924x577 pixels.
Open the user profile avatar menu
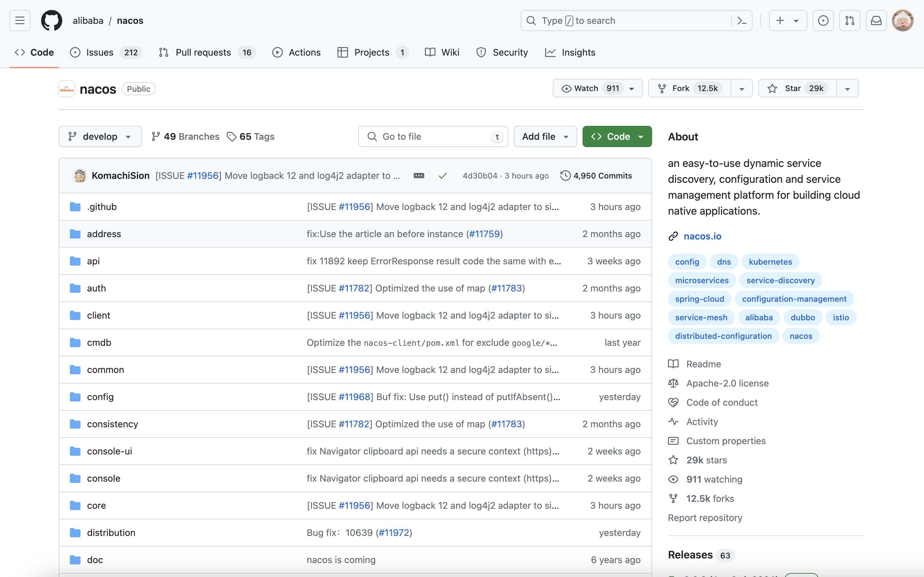902,21
